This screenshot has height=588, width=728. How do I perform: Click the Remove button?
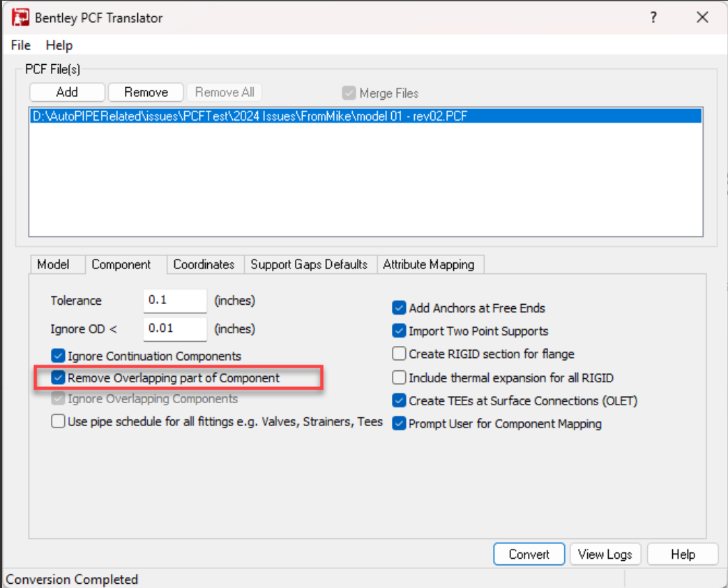pos(146,92)
